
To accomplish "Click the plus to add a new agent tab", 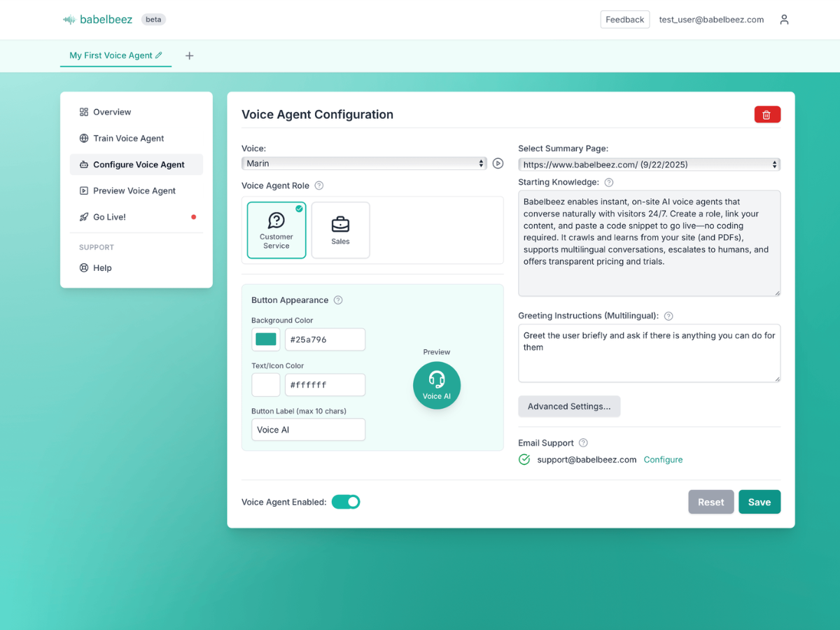I will click(x=189, y=55).
